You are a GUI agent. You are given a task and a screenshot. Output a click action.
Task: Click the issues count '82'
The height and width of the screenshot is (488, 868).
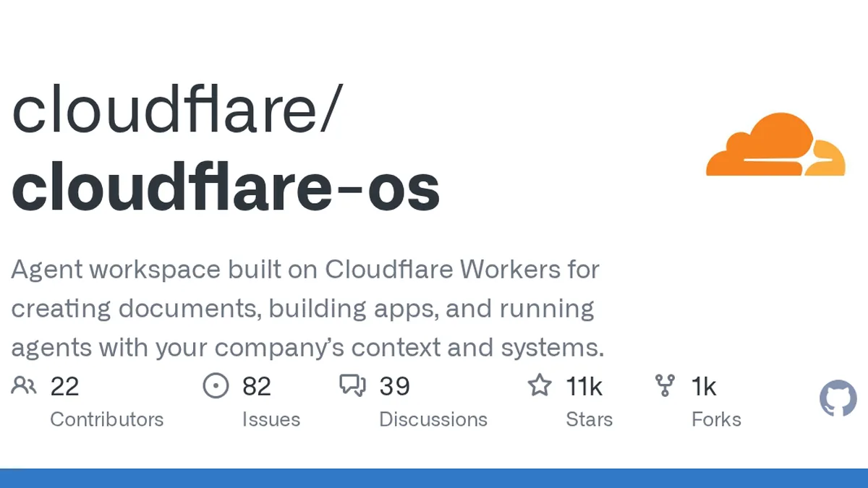[x=257, y=387]
